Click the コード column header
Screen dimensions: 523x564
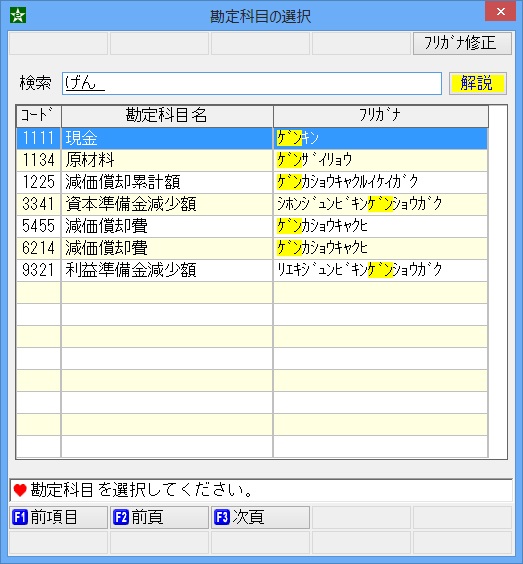(x=38, y=116)
